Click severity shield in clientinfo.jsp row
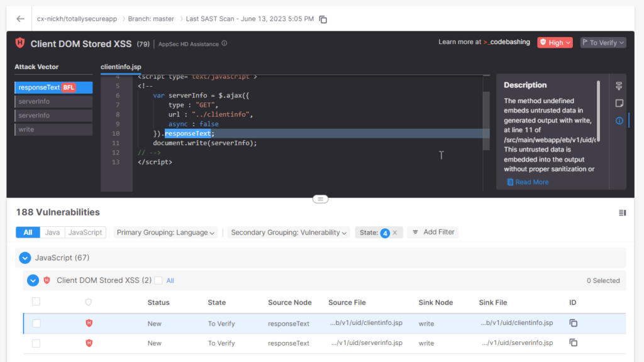 tap(89, 323)
